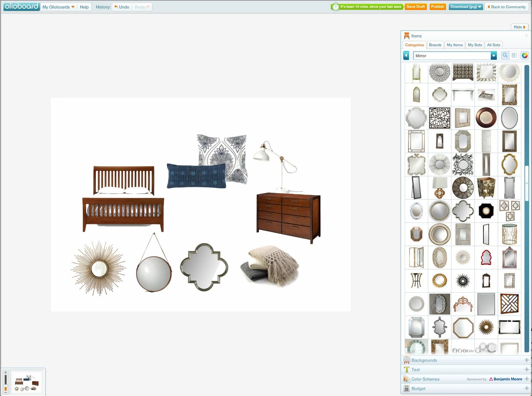The width and height of the screenshot is (532, 396).
Task: Expand the Budget section
Action: point(465,388)
